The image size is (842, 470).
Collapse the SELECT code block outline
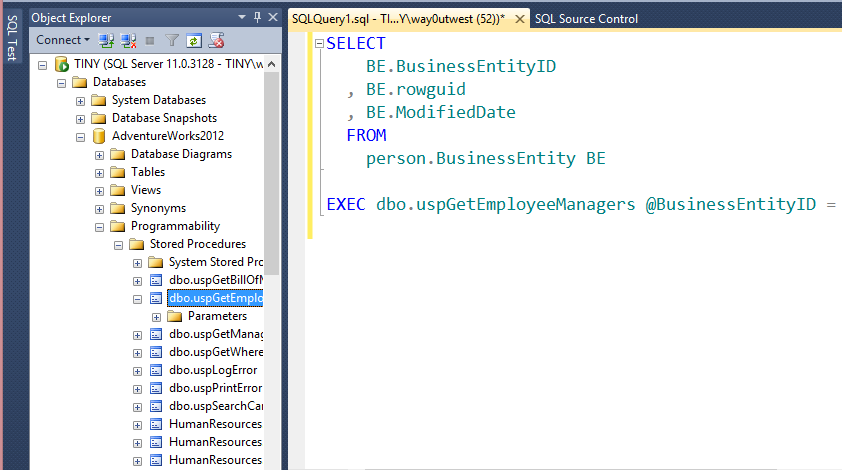coord(320,44)
